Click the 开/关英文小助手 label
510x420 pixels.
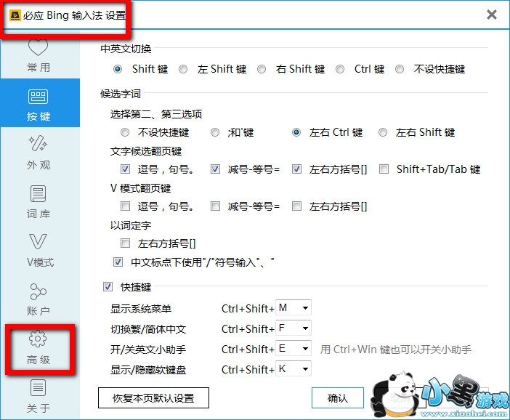[148, 350]
